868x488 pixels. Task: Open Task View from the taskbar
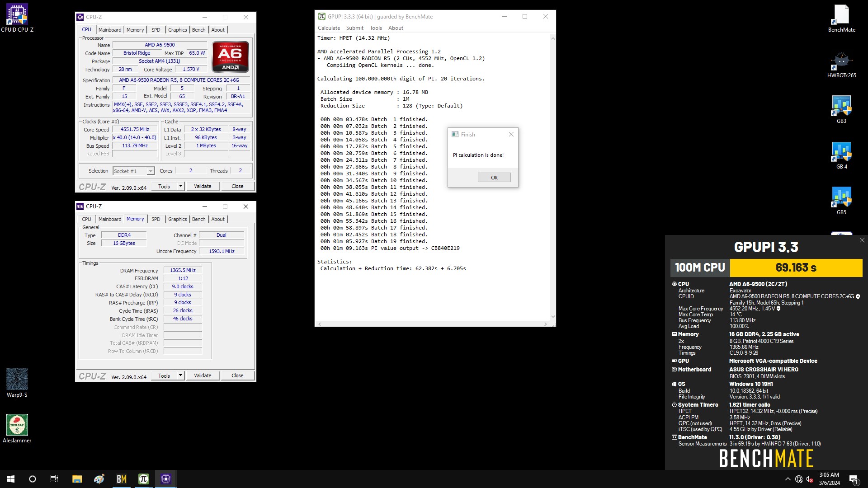[54, 479]
